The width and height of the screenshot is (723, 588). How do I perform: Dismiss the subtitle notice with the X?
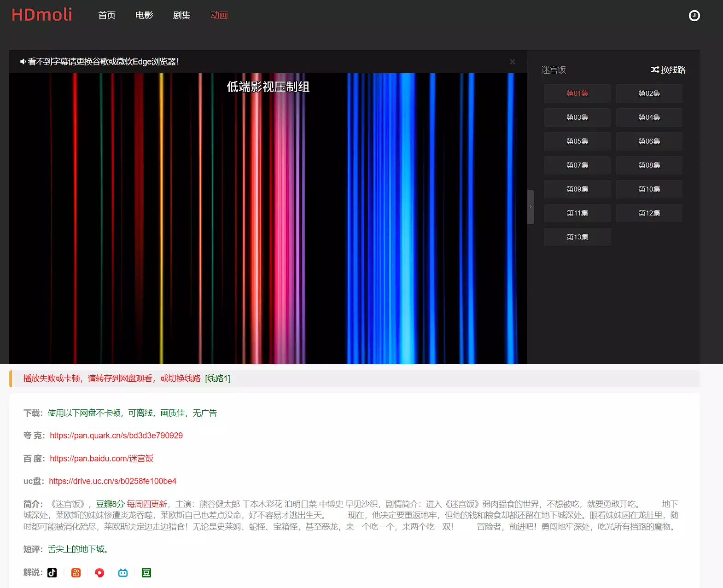coord(512,62)
